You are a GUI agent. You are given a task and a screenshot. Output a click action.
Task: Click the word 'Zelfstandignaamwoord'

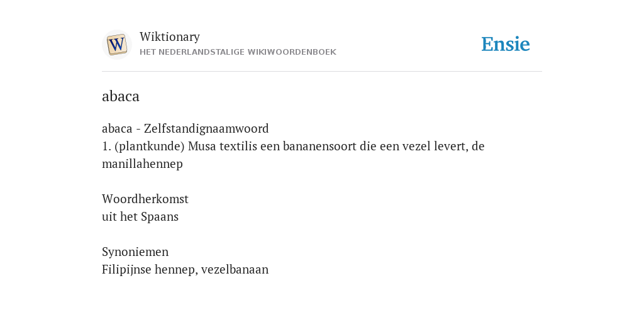click(206, 128)
